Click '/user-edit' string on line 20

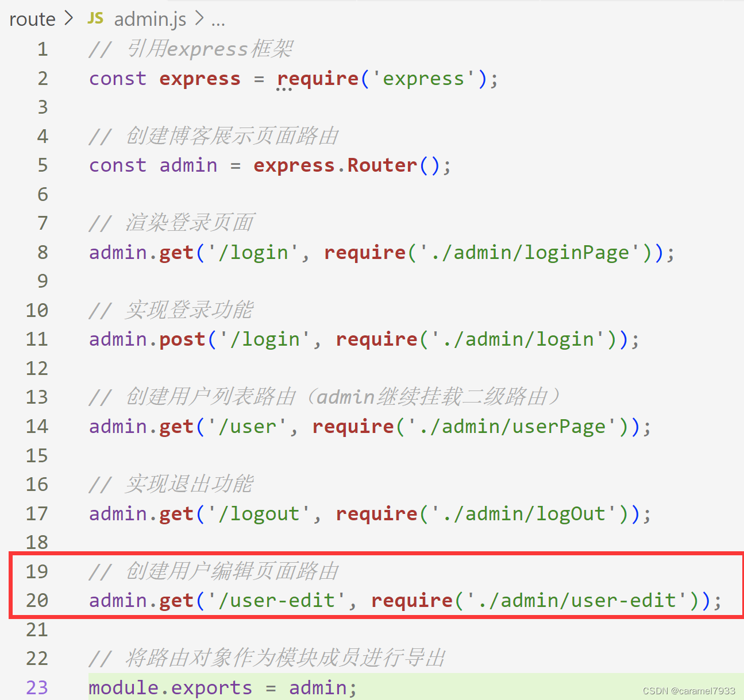(276, 601)
